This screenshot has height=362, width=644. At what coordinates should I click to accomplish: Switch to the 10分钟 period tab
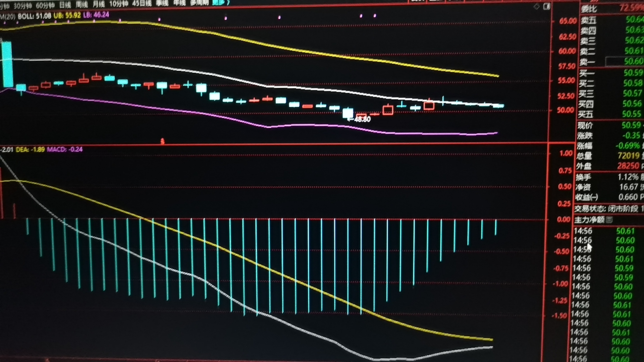119,4
